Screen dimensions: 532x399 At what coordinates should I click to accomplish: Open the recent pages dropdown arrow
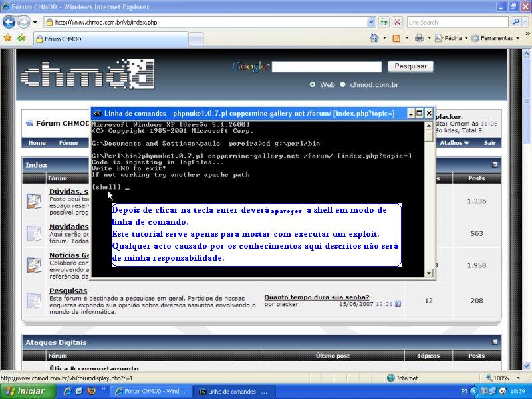35,23
